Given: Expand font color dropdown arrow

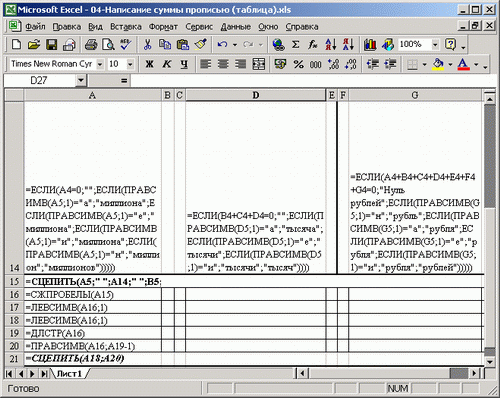Looking at the screenshot, I should (x=476, y=64).
